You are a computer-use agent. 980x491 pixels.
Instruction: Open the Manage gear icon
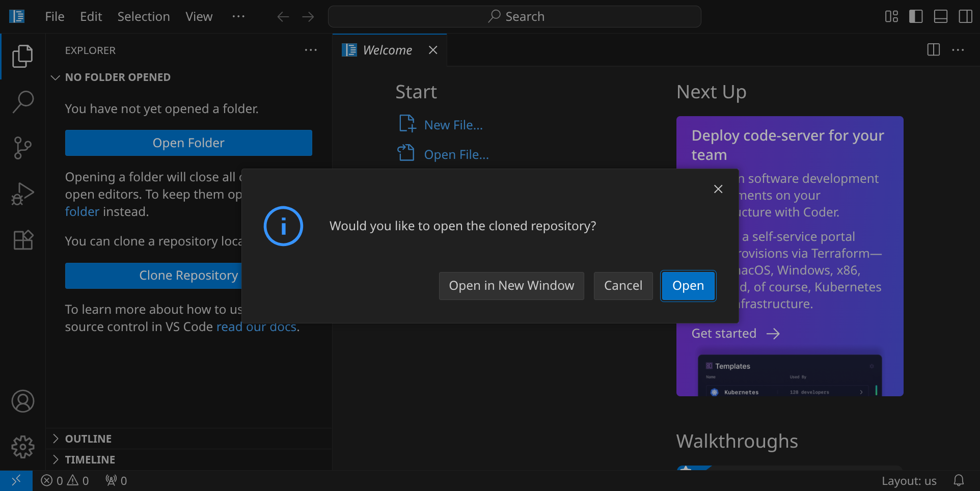pyautogui.click(x=22, y=447)
